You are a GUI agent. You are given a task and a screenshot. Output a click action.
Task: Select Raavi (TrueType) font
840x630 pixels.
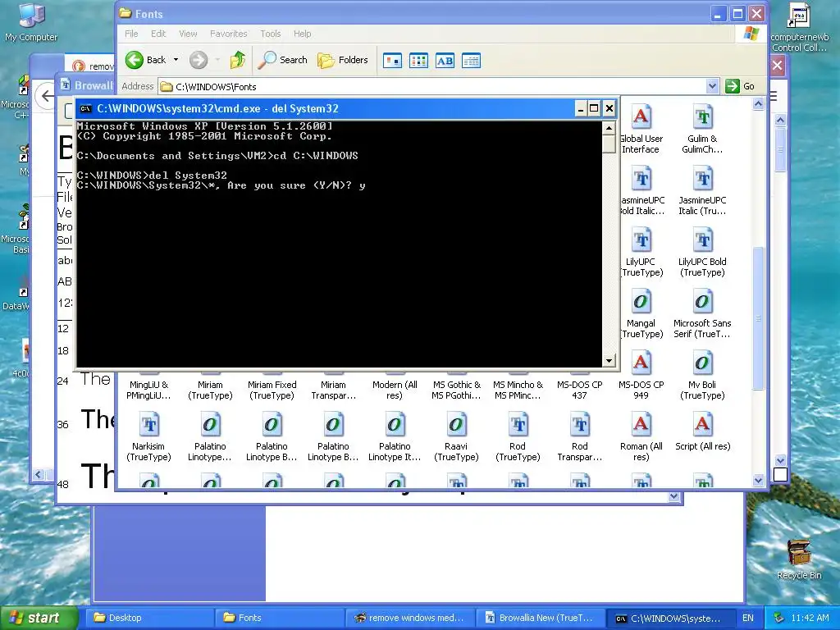click(x=456, y=438)
